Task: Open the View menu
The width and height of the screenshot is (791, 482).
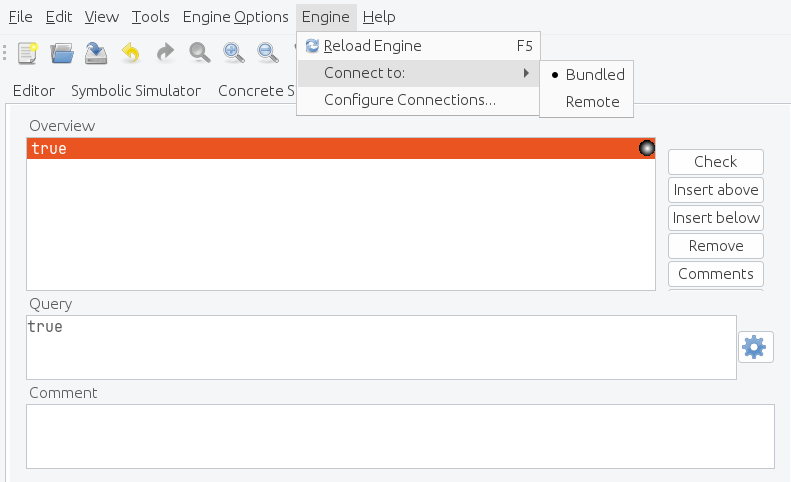Action: [101, 17]
